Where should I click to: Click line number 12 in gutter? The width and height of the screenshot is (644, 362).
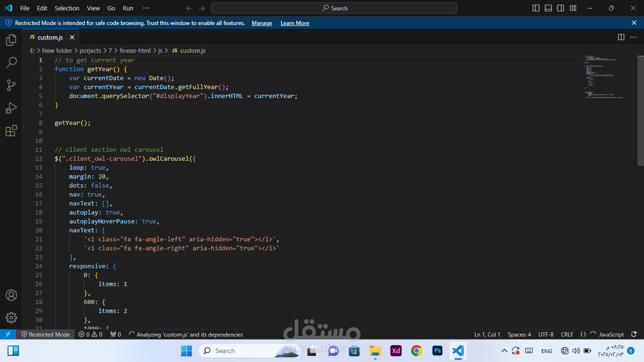(x=39, y=158)
